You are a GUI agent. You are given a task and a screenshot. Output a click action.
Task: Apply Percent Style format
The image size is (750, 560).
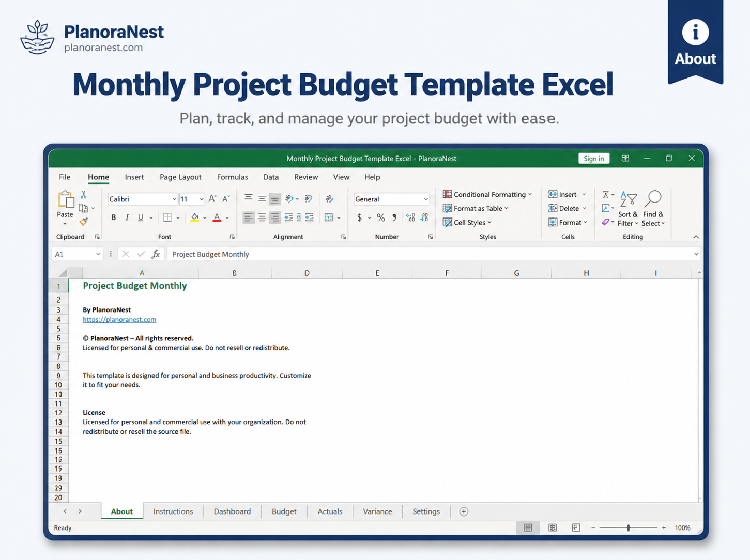pos(381,217)
